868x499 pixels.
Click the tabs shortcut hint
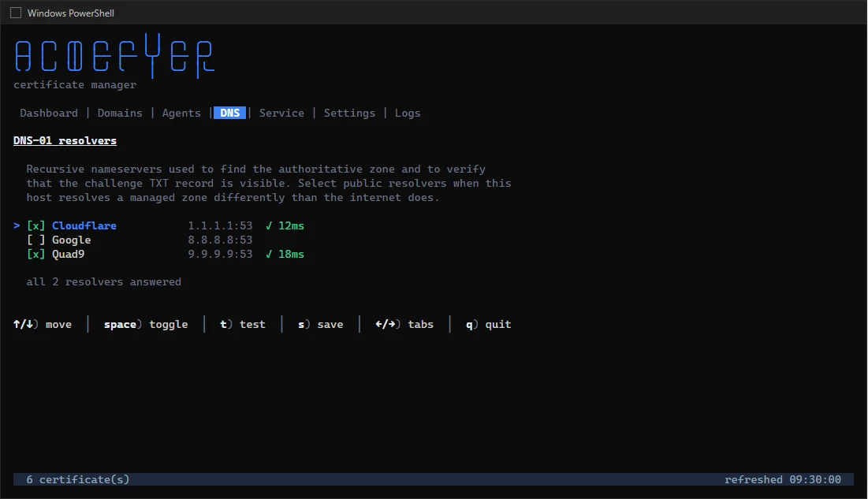coord(404,325)
